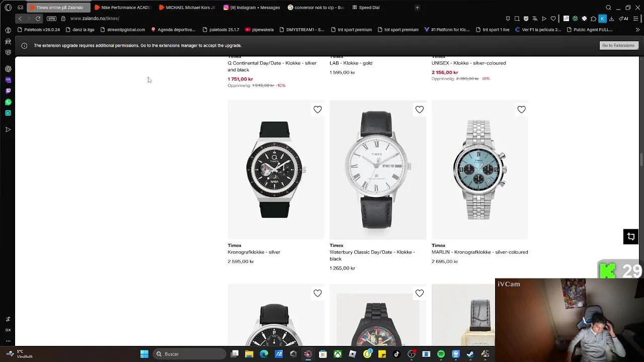Open Kronografklokke silver watch image
This screenshot has width=644, height=362.
(276, 169)
